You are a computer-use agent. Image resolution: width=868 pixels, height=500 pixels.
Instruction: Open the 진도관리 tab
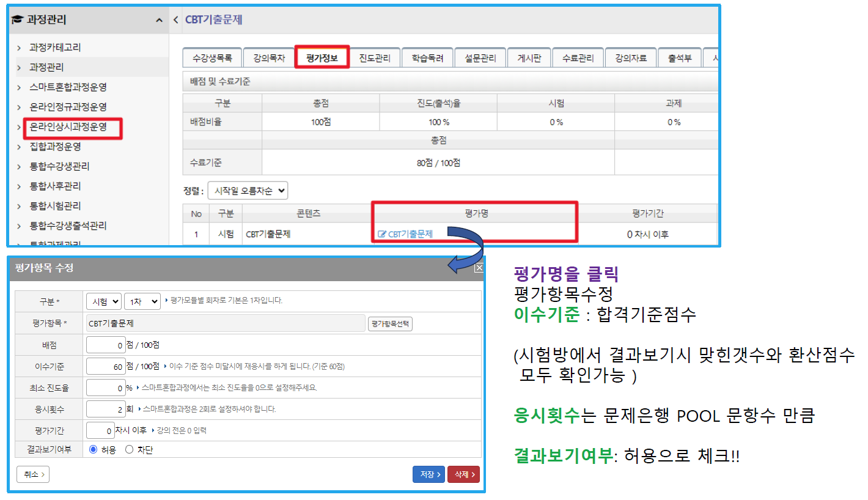[x=375, y=58]
